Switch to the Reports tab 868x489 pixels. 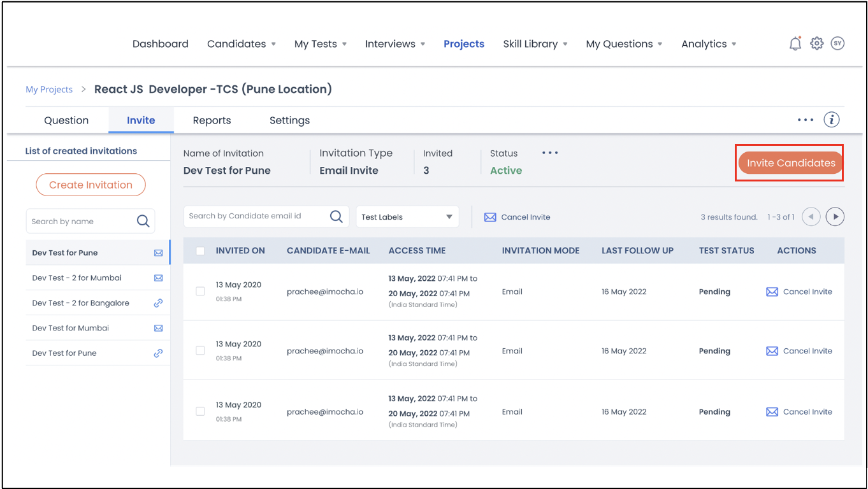[212, 120]
